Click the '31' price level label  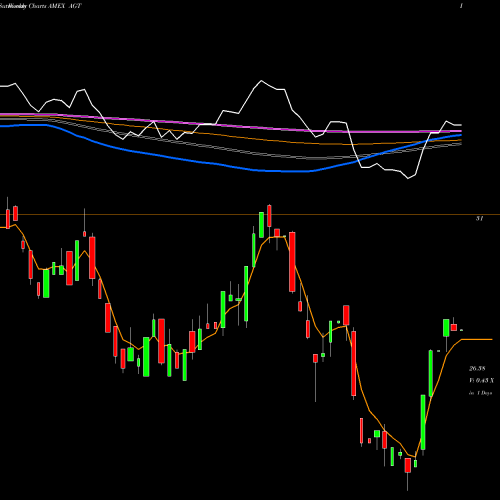479,219
